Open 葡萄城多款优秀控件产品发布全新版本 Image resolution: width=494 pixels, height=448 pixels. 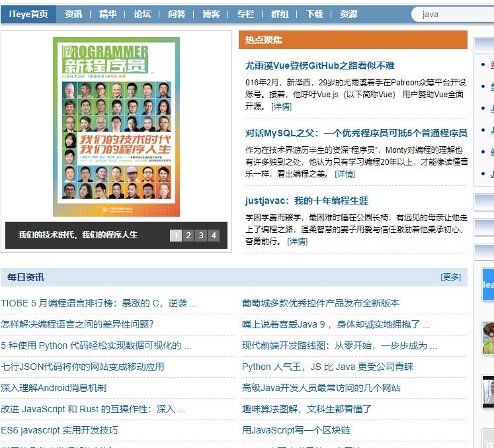321,303
